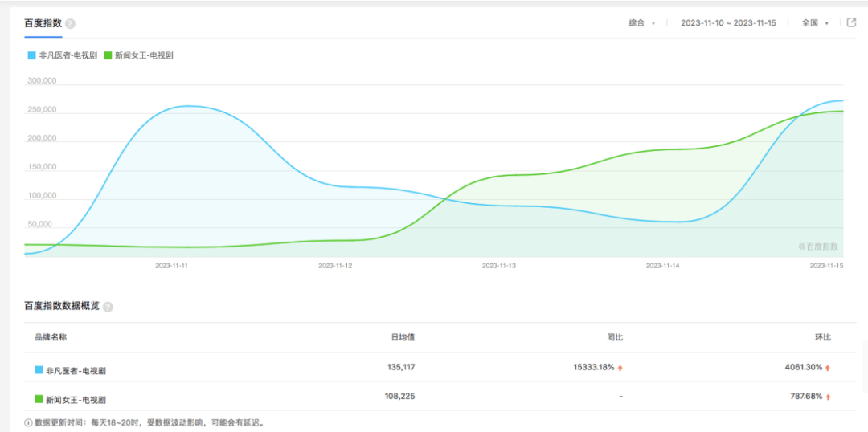Image resolution: width=868 pixels, height=432 pixels.
Task: Toggle 新闻女王-电视剧 series in chart legend
Action: 138,55
